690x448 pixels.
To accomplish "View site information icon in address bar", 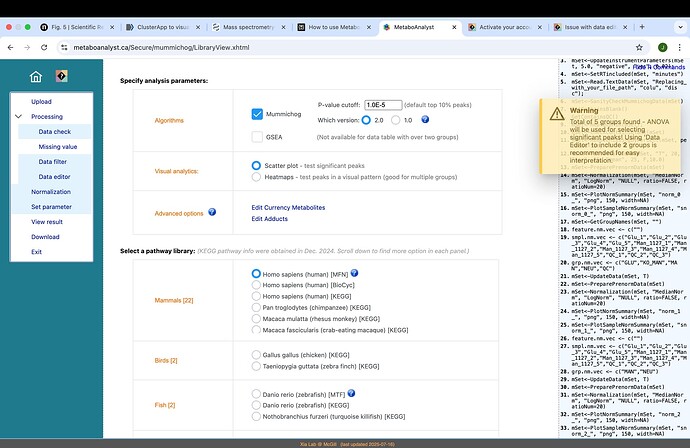I will click(x=64, y=47).
